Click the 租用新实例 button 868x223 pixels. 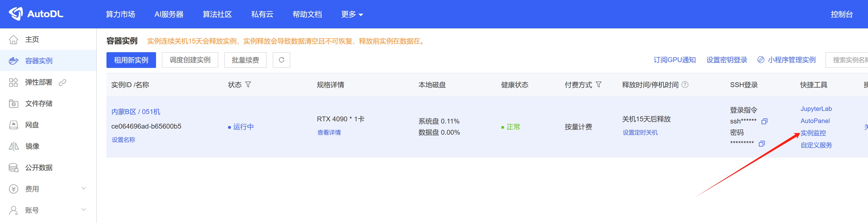(x=131, y=60)
